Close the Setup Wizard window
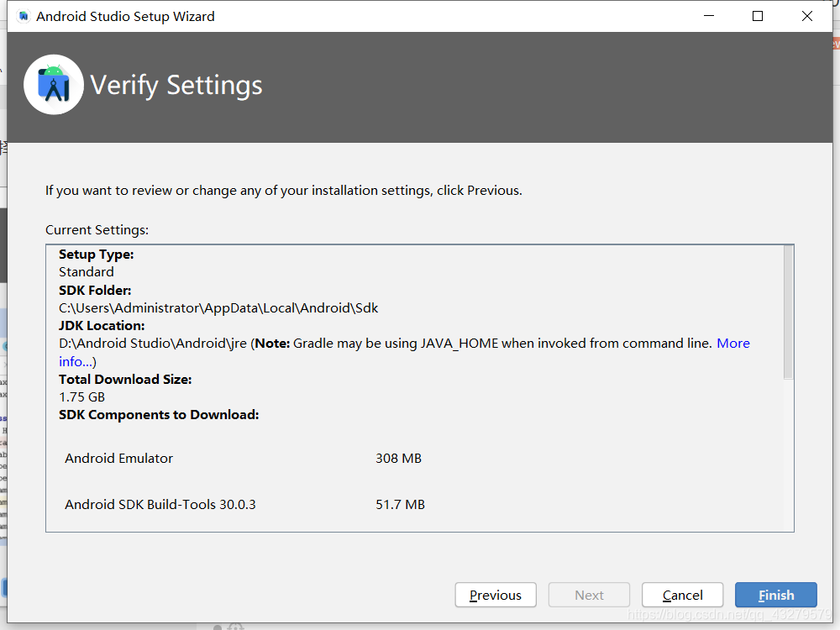Viewport: 840px width, 630px height. 806,16
